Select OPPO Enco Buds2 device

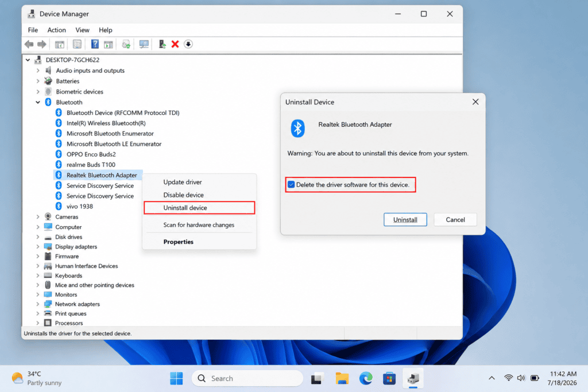point(91,154)
